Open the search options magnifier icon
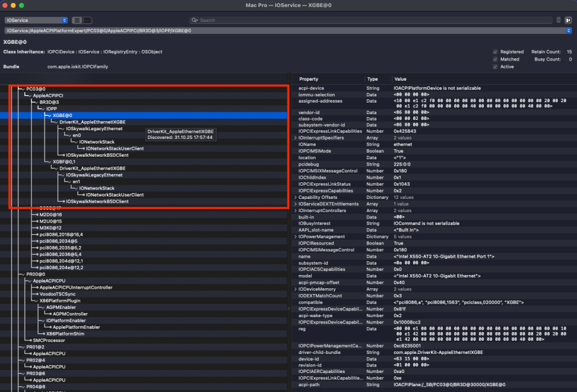Image resolution: width=577 pixels, height=392 pixels. tap(194, 20)
